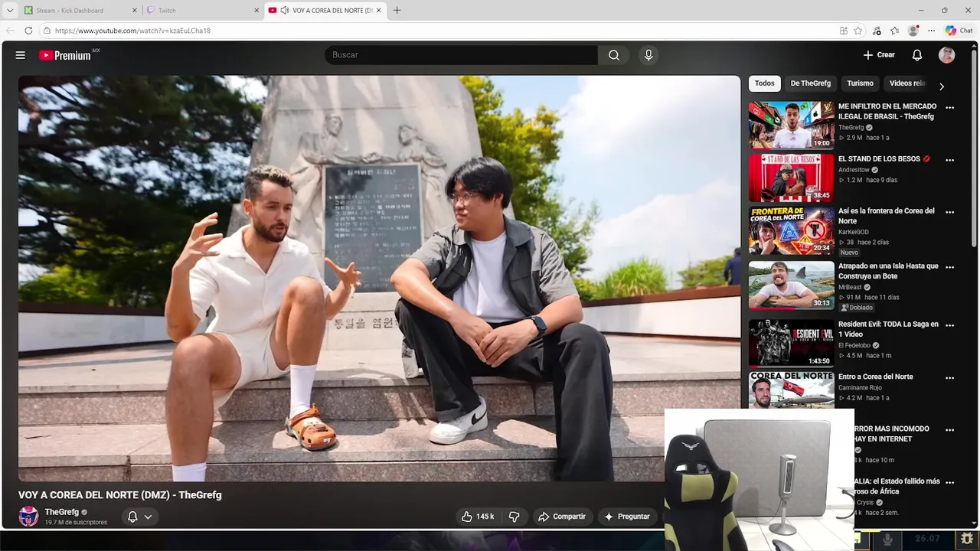Image resolution: width=980 pixels, height=551 pixels.
Task: Close the Twitch tab
Action: pyautogui.click(x=256, y=10)
